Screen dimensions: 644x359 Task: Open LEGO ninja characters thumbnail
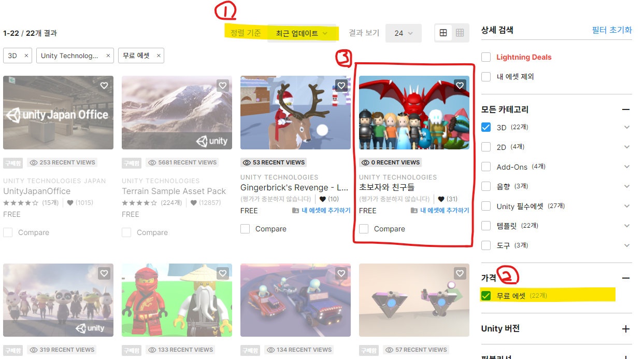[x=177, y=300]
